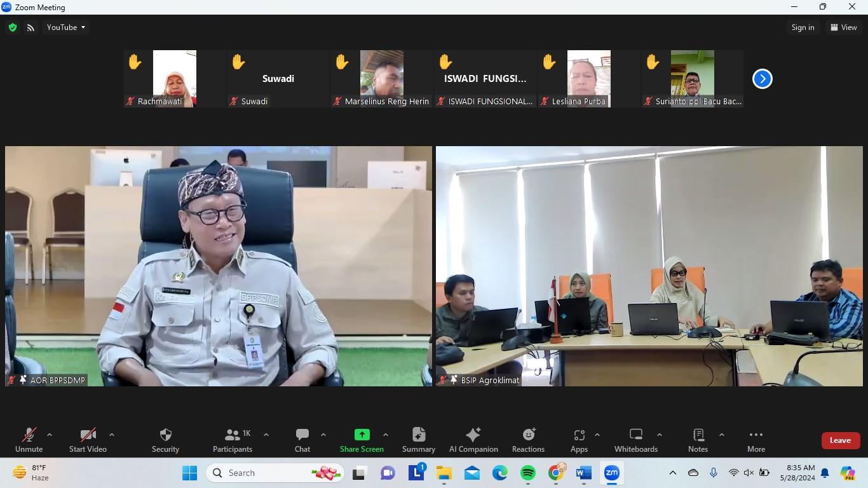Open the Security options
This screenshot has height=488, width=868.
click(x=165, y=440)
